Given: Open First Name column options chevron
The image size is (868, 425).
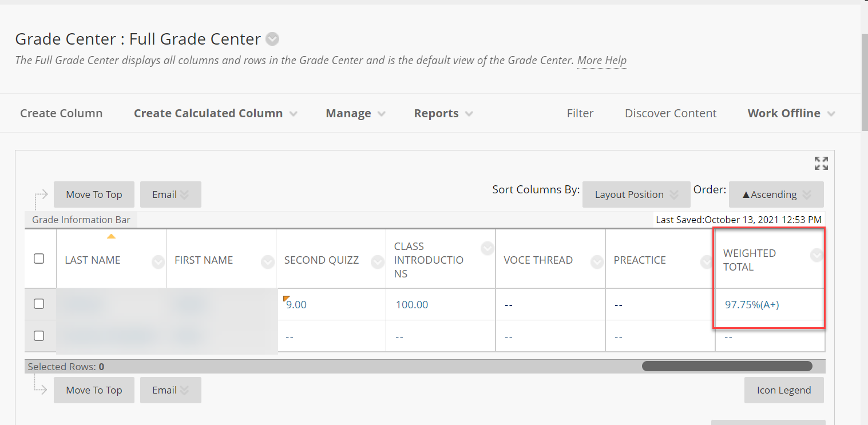Looking at the screenshot, I should tap(267, 262).
